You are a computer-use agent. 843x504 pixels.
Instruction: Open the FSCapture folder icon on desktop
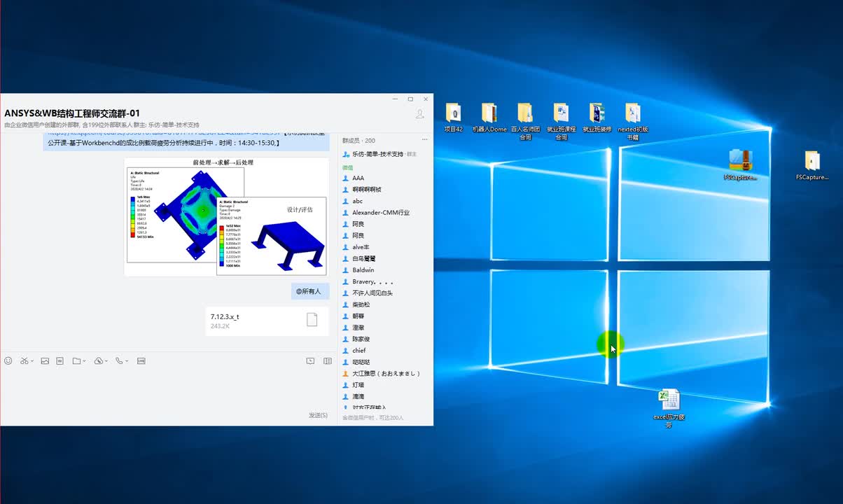tap(812, 165)
